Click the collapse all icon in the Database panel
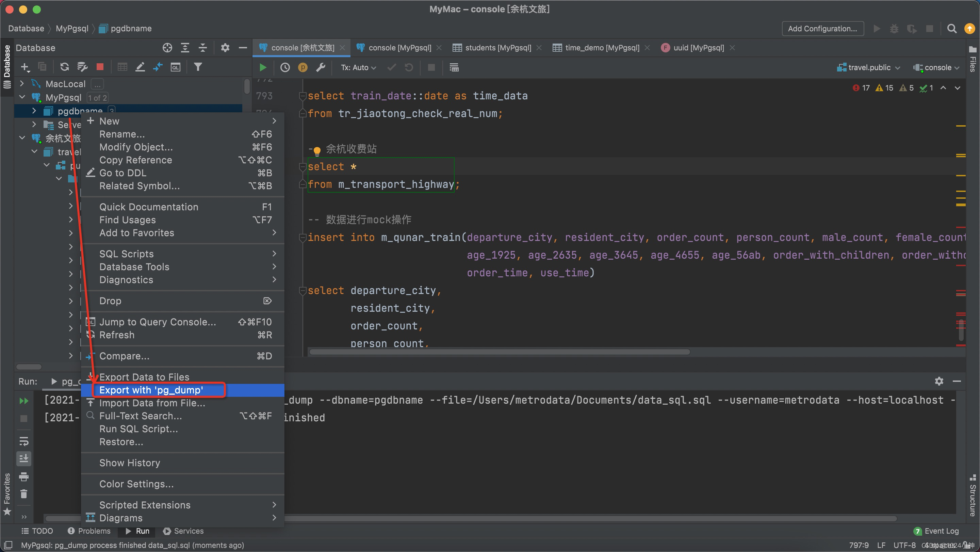 (x=203, y=48)
